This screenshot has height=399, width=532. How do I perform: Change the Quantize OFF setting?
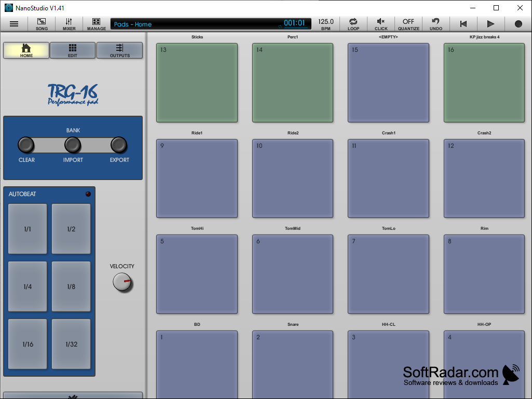408,24
